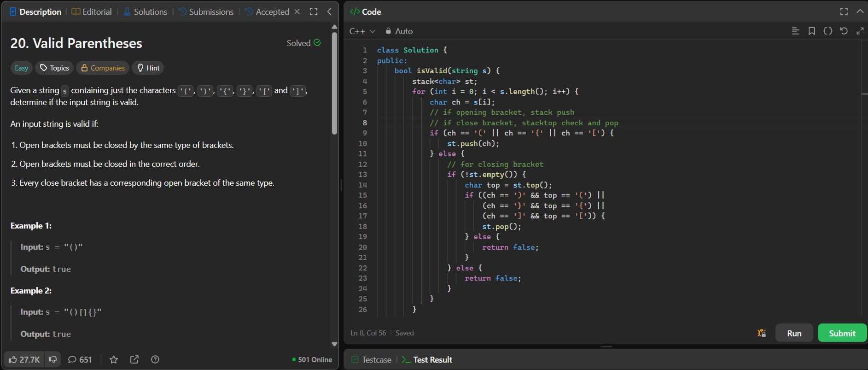
Task: Click the description panel vertical scrollbar
Action: pos(335,83)
